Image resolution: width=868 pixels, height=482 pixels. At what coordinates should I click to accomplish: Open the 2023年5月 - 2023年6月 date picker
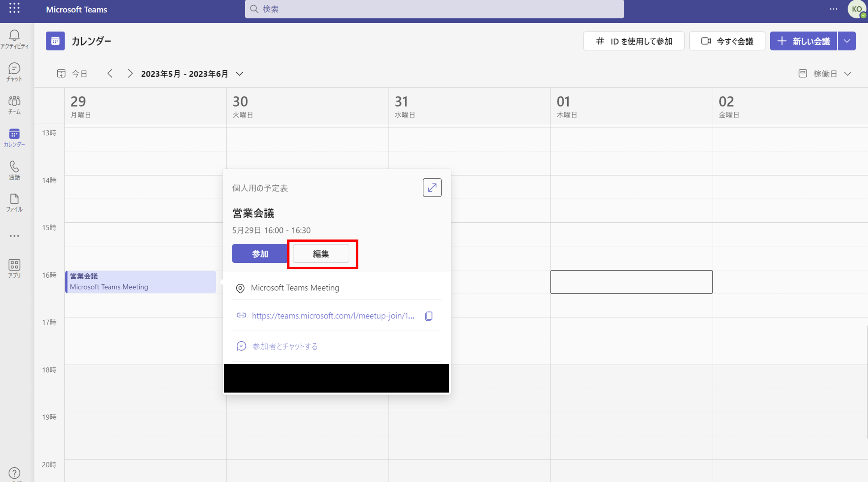pyautogui.click(x=192, y=74)
